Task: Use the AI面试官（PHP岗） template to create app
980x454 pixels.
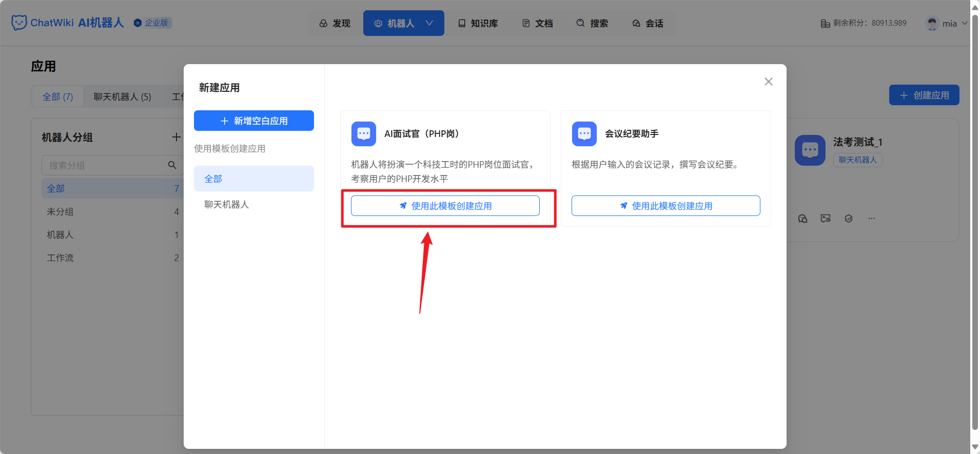Action: pos(445,206)
